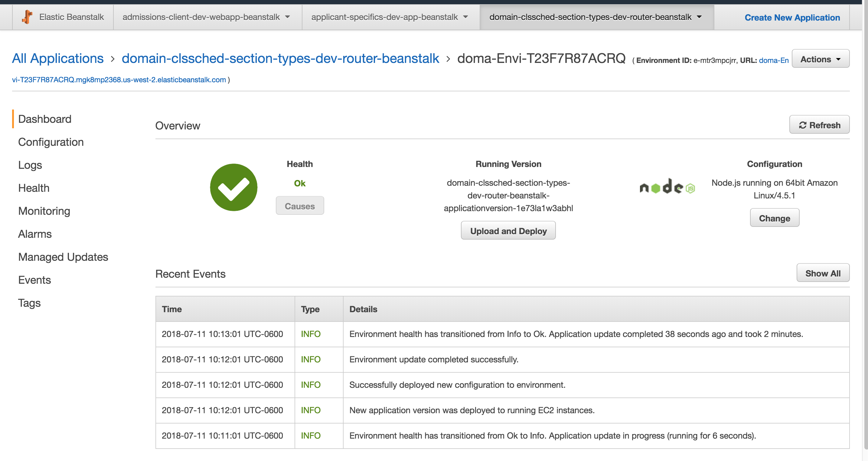Open Alarms in the sidebar
The image size is (868, 461).
[x=35, y=234]
